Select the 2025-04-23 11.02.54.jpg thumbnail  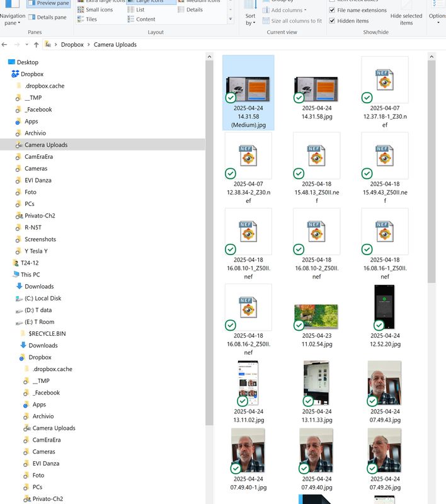[x=316, y=317]
